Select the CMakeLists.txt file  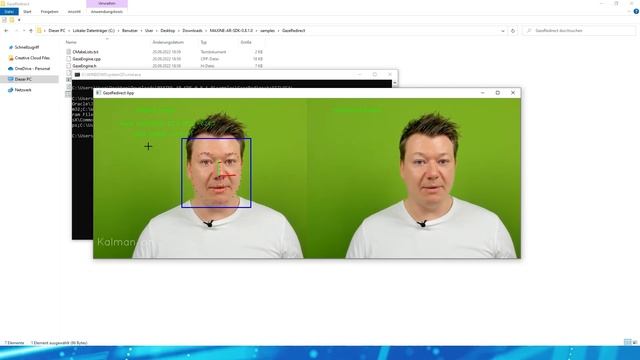[85, 52]
